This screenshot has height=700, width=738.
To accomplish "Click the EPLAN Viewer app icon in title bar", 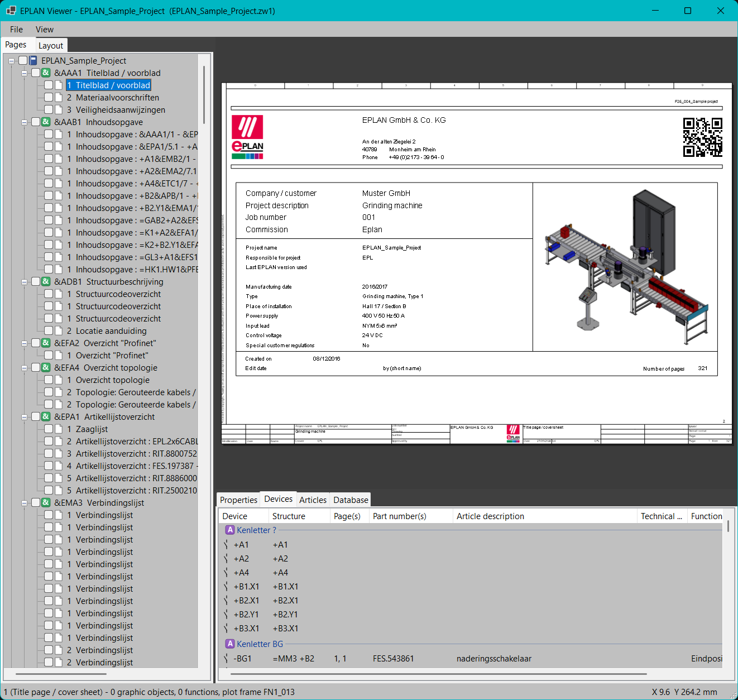I will pyautogui.click(x=11, y=11).
